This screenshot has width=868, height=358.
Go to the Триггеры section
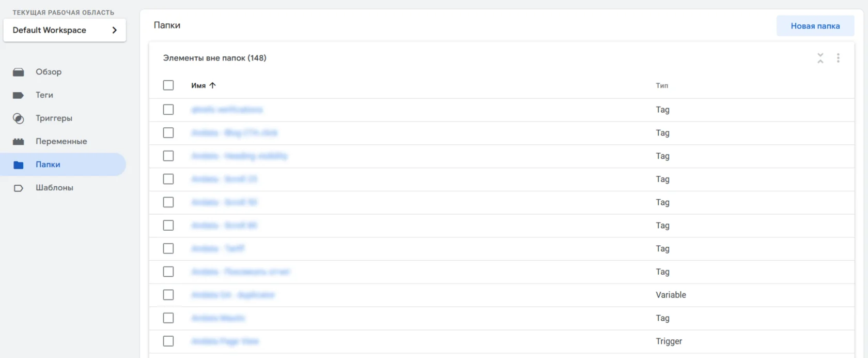coord(54,118)
